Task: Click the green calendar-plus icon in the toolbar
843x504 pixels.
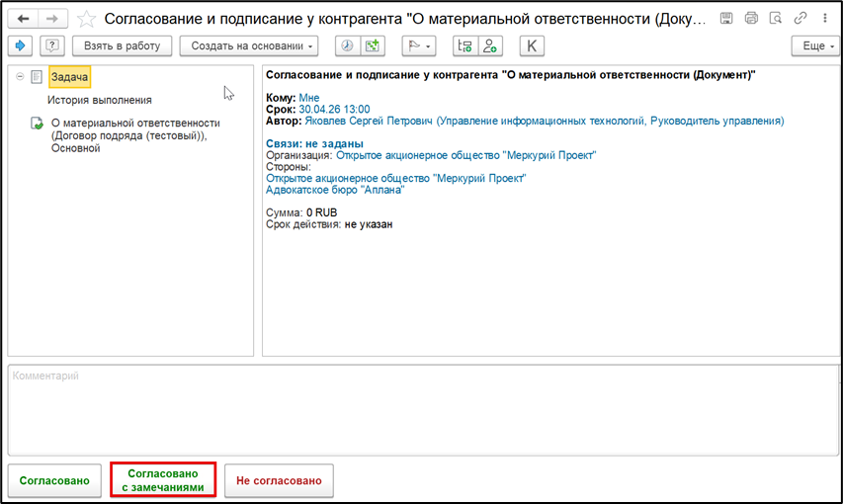Action: 372,45
